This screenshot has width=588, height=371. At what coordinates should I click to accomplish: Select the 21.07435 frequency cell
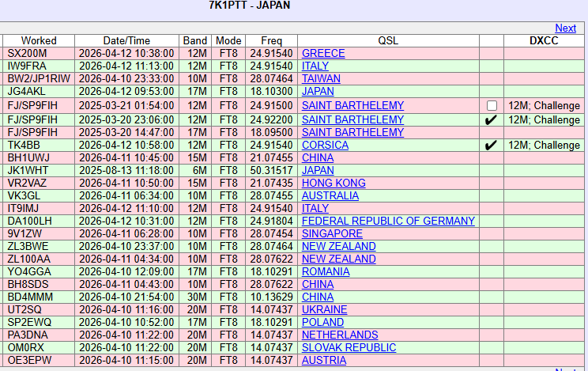pyautogui.click(x=272, y=184)
